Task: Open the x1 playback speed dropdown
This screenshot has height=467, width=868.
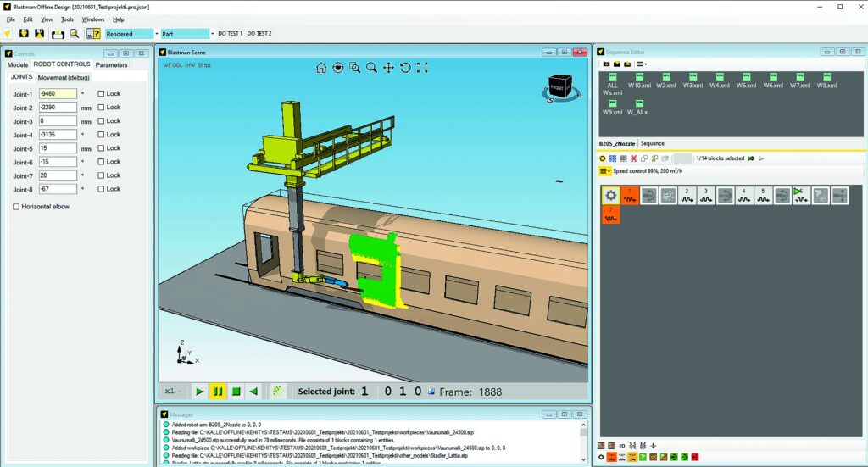Action: [173, 392]
